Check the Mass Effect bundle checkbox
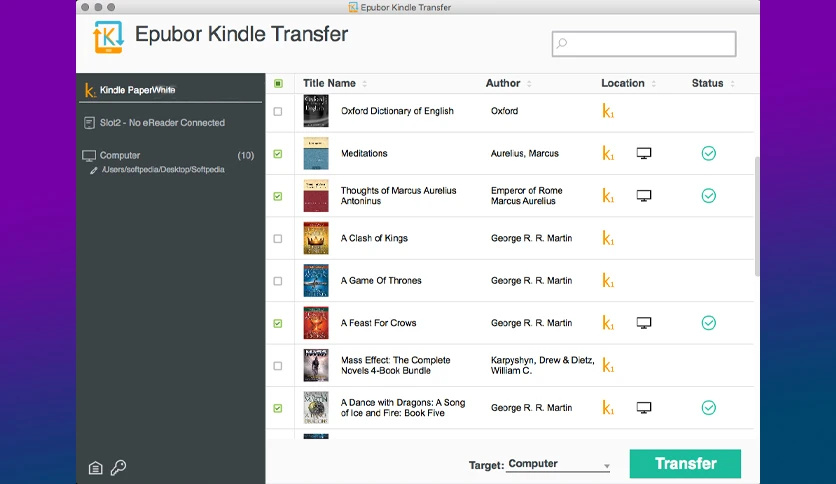 point(278,366)
